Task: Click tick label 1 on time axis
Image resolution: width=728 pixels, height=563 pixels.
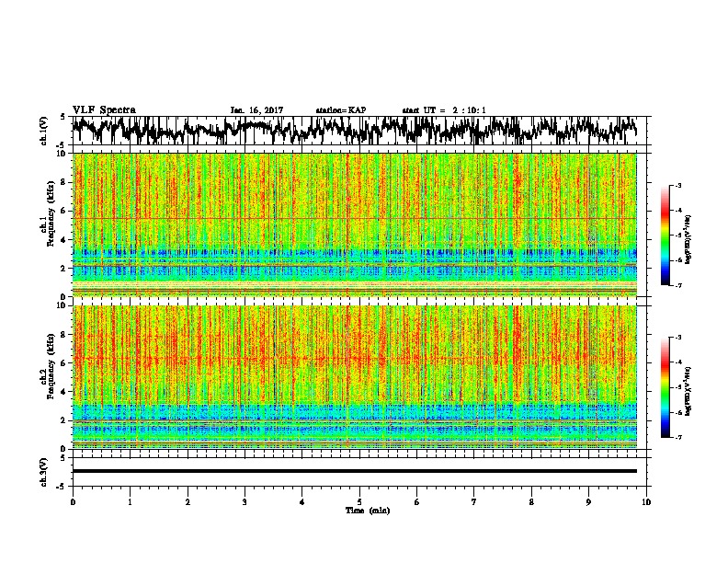Action: click(x=130, y=502)
